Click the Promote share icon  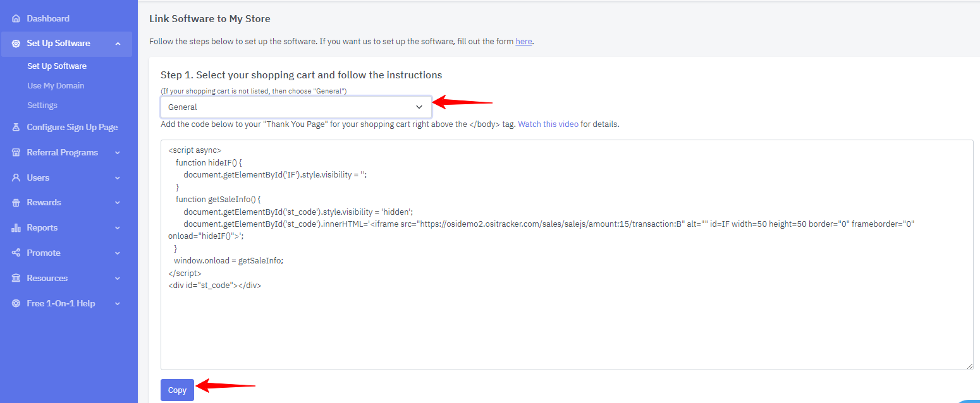tap(16, 253)
